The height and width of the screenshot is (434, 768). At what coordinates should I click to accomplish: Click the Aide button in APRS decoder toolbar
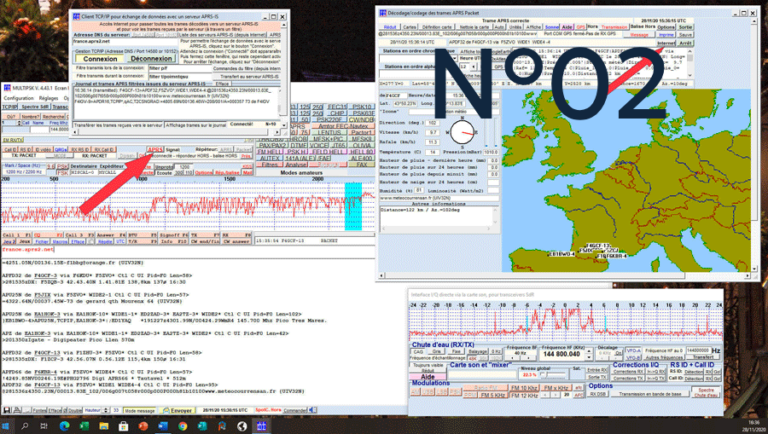[567, 27]
